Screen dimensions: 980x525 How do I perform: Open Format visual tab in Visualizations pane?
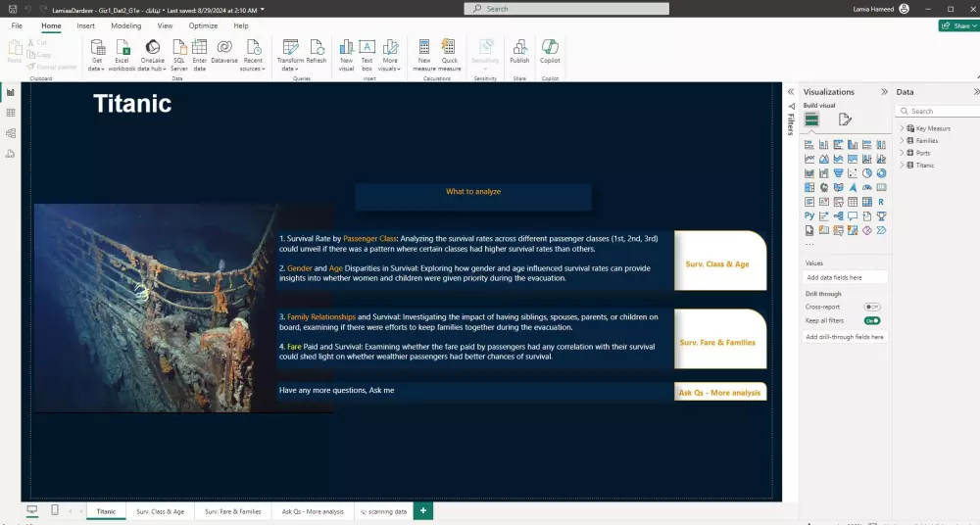click(x=845, y=119)
